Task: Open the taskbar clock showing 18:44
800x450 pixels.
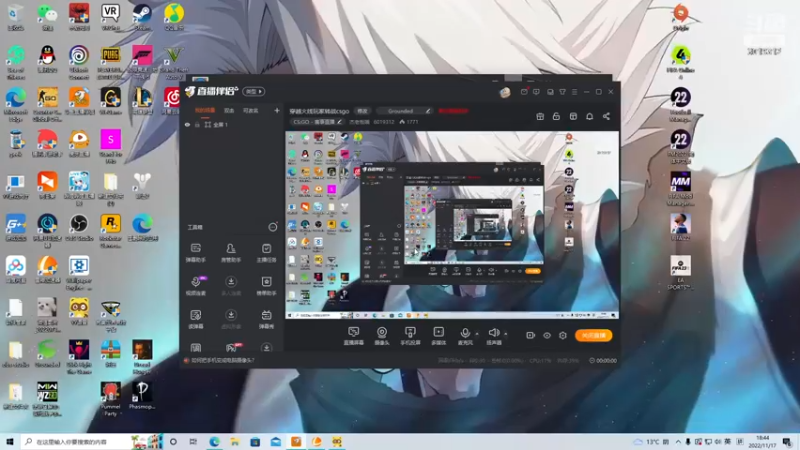Action: [762, 441]
